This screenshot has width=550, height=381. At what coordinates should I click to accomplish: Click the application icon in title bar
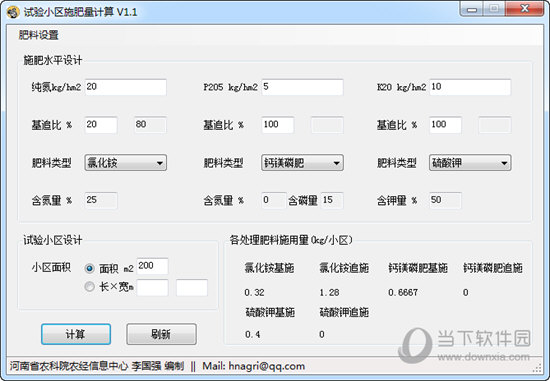click(13, 12)
